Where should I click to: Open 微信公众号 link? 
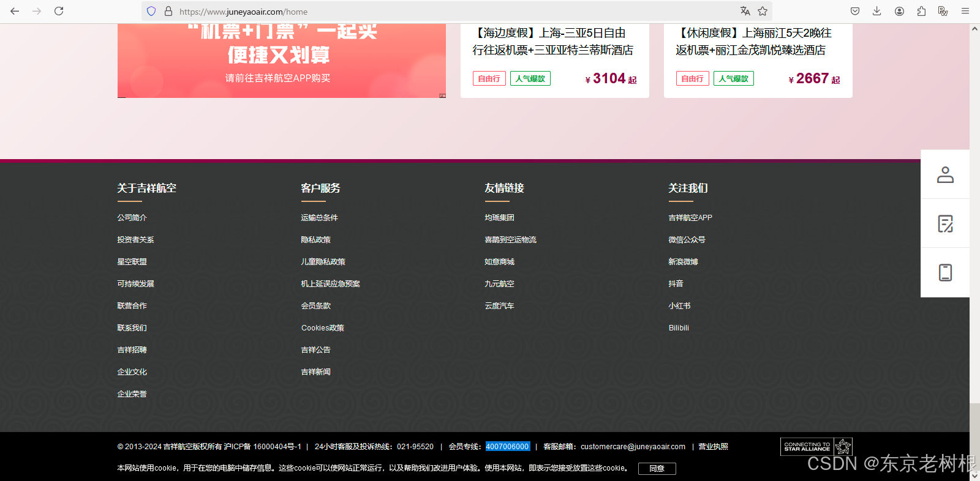(x=687, y=240)
